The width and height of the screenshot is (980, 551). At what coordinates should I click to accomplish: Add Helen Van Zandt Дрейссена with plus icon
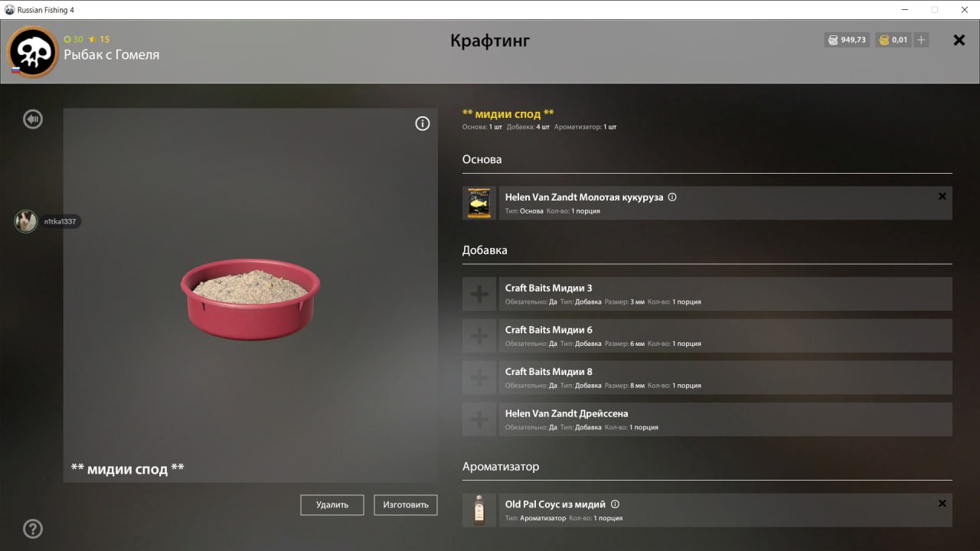coord(479,419)
